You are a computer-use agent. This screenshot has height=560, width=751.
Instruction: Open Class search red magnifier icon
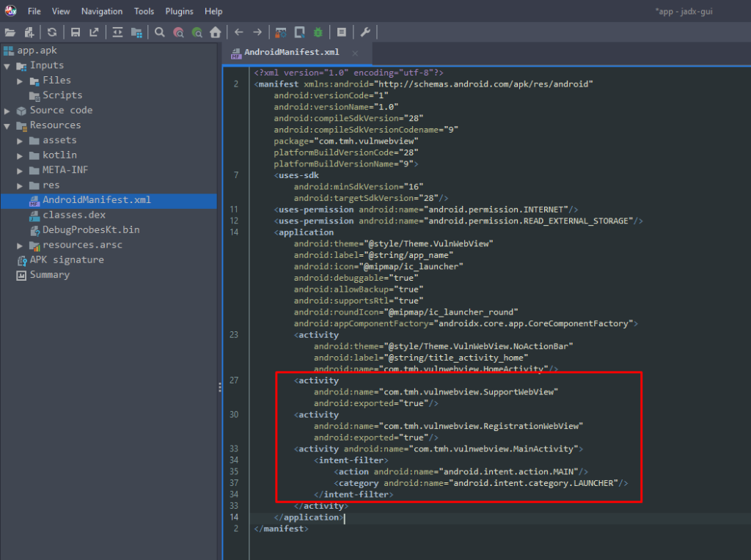[178, 32]
